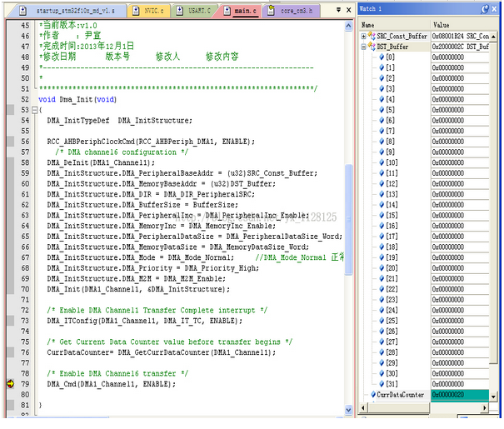
Task: Open editor tab list dropdown arrow
Action: 338,10
